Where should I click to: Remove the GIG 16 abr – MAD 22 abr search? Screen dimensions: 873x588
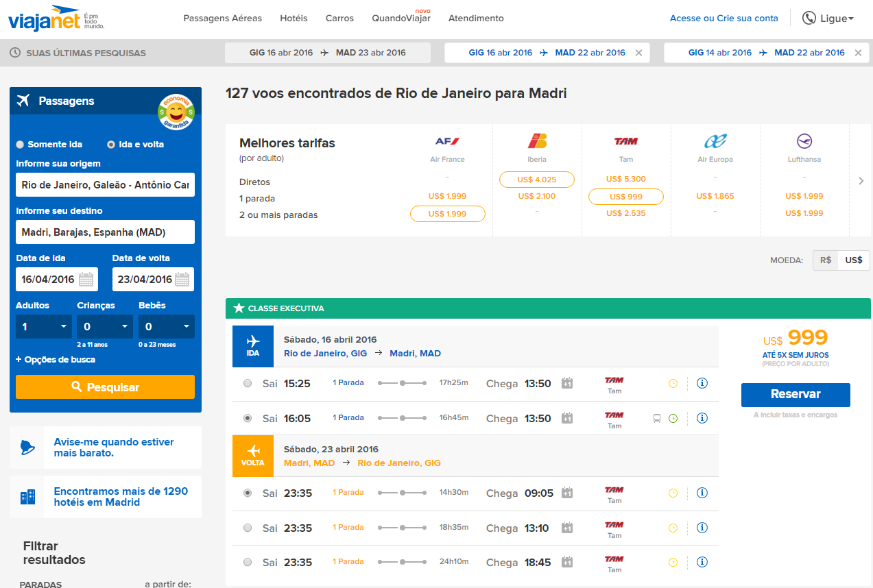(638, 53)
